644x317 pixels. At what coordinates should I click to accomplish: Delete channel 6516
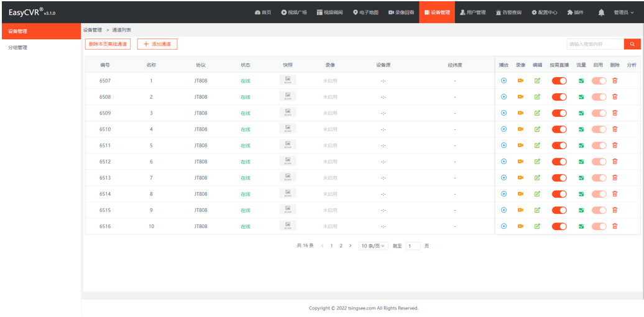[x=615, y=226]
